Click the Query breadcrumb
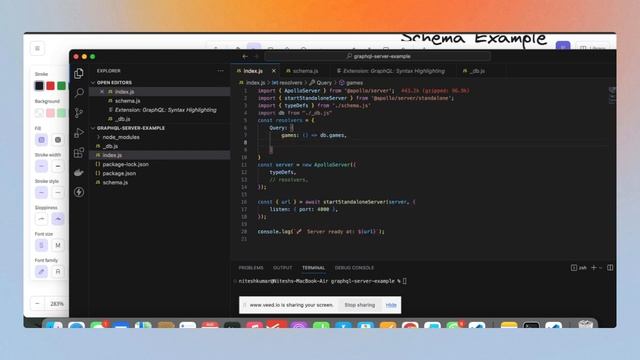Screen dimensions: 640x360 tap(321, 83)
